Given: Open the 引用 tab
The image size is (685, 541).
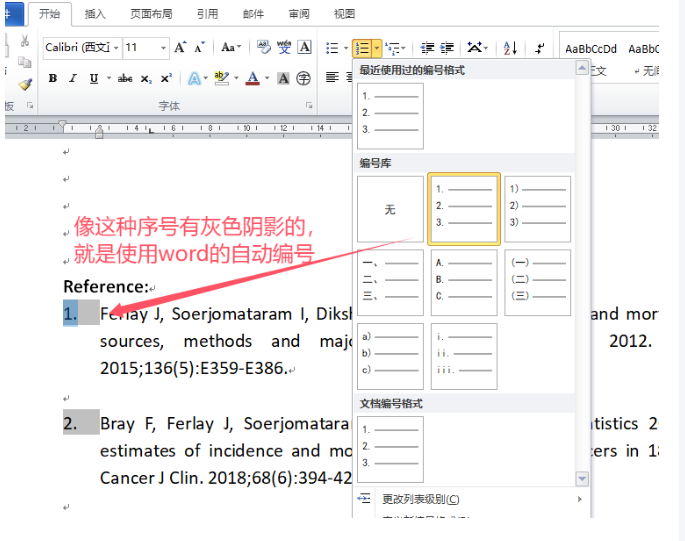Looking at the screenshot, I should pos(207,14).
